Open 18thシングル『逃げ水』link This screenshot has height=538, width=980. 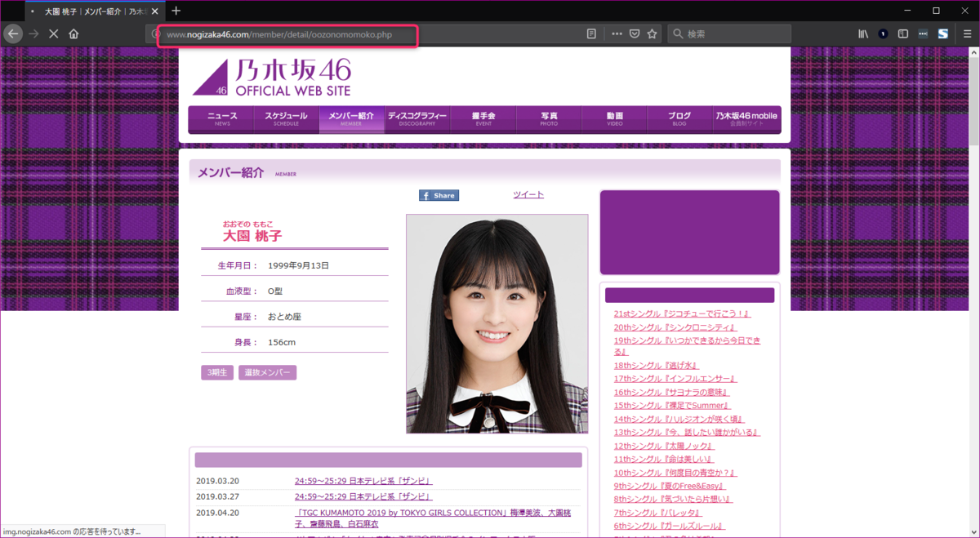(657, 366)
